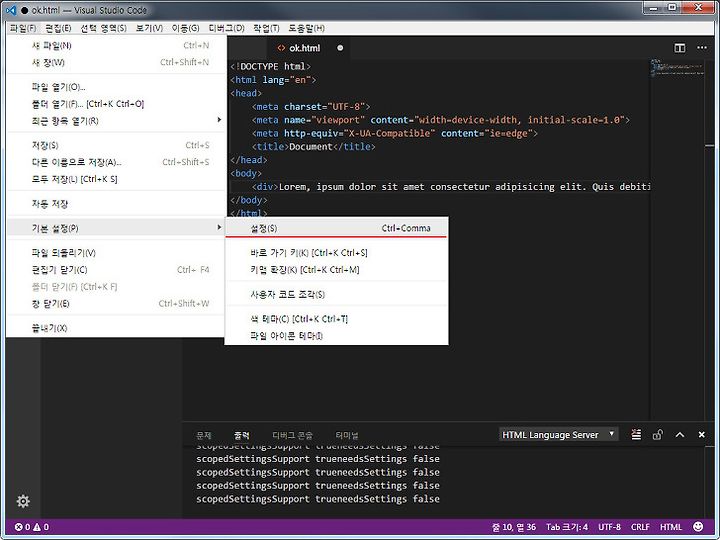Screen dimensions: 720x540
Task: Click the HTML language mode status item
Action: tap(671, 527)
